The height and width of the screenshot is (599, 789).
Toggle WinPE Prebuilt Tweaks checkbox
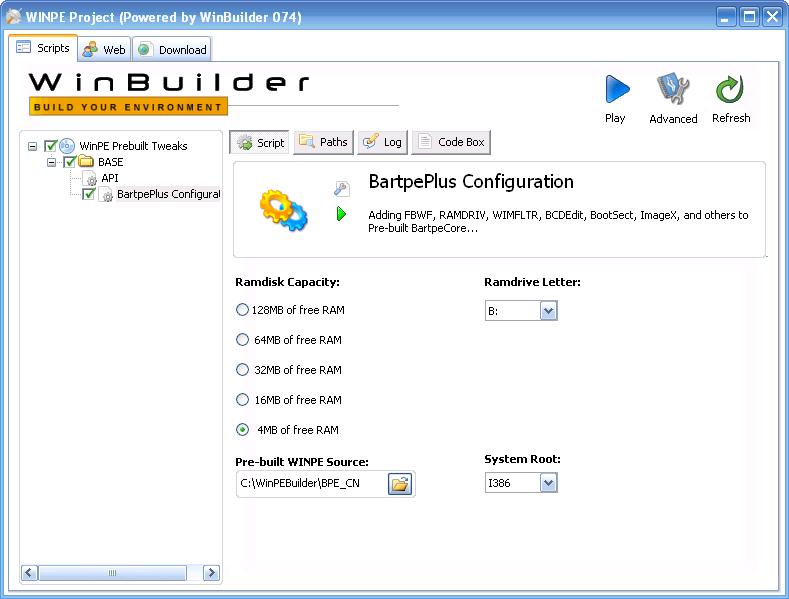click(x=50, y=146)
